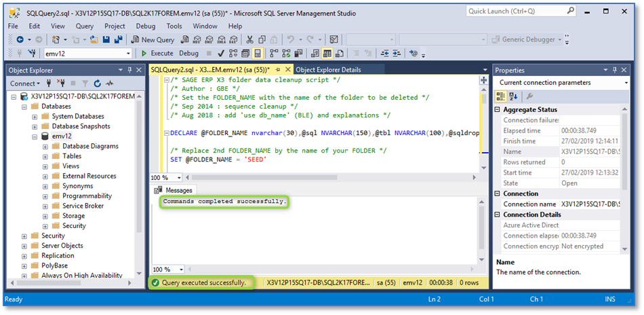
Task: Collapse the Aggregate Status section
Action: coord(498,110)
